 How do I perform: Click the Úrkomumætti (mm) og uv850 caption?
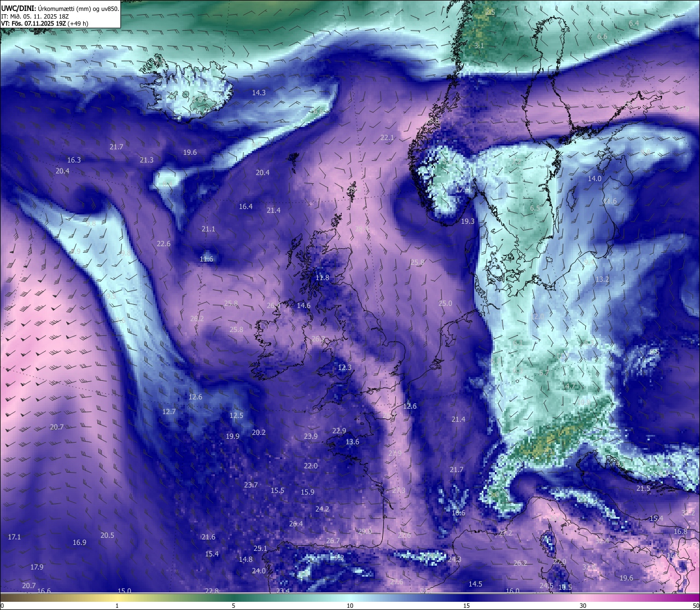click(x=78, y=8)
